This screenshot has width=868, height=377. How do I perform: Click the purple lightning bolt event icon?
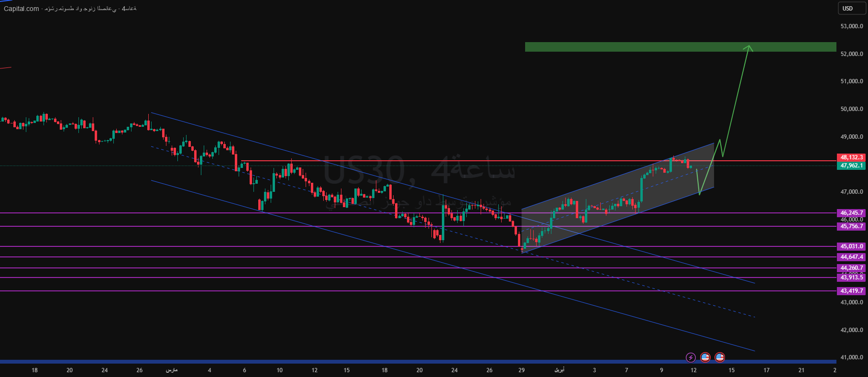(691, 357)
